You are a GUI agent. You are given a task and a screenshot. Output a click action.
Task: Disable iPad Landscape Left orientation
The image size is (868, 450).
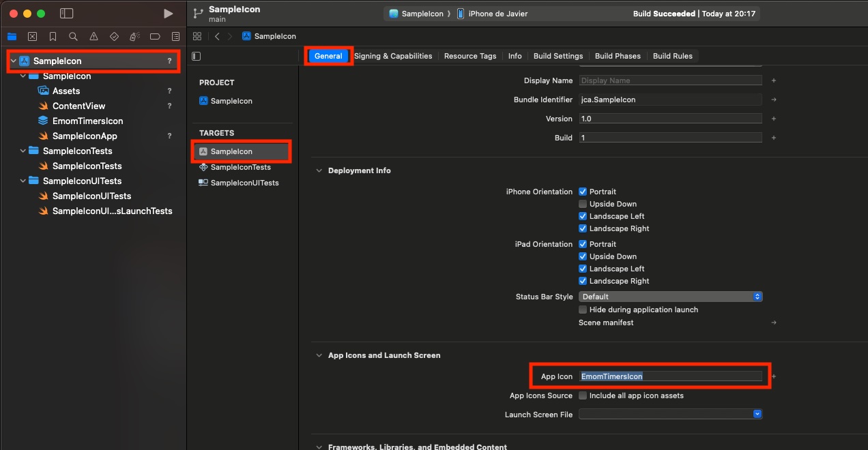[x=584, y=269]
